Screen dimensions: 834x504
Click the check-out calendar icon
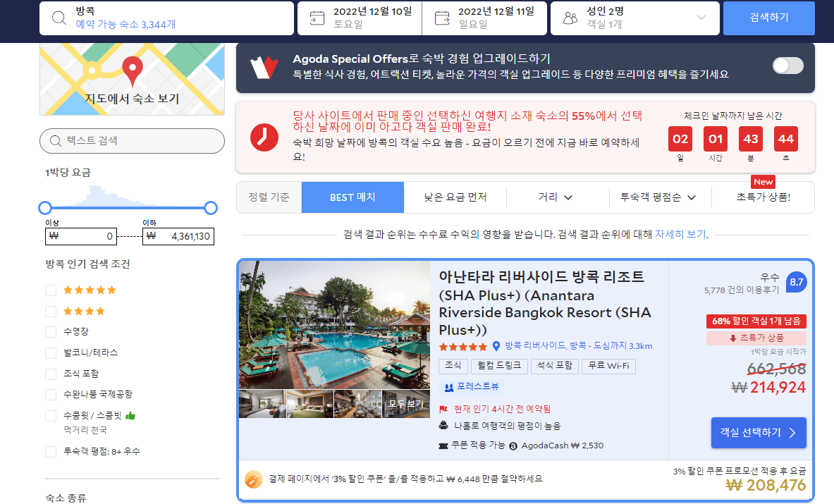tap(442, 18)
